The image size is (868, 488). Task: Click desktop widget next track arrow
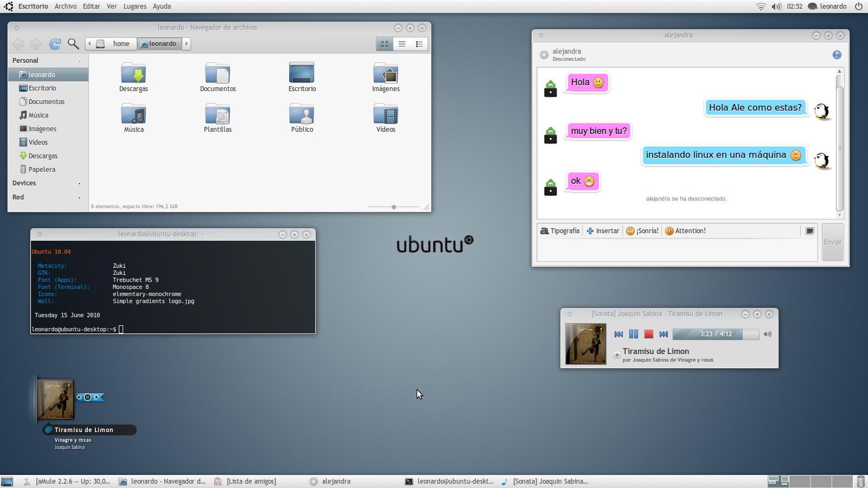[97, 397]
